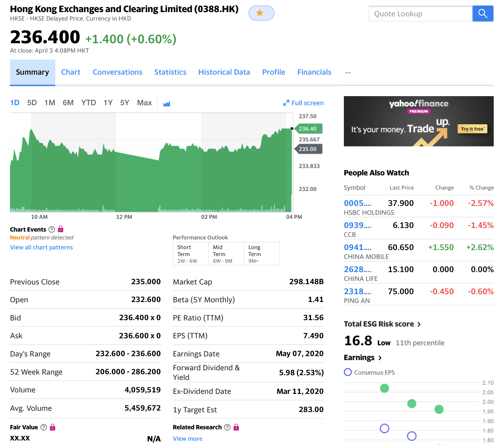Select the Max chart range
Viewport: 504px width, 445px height.
[x=144, y=103]
